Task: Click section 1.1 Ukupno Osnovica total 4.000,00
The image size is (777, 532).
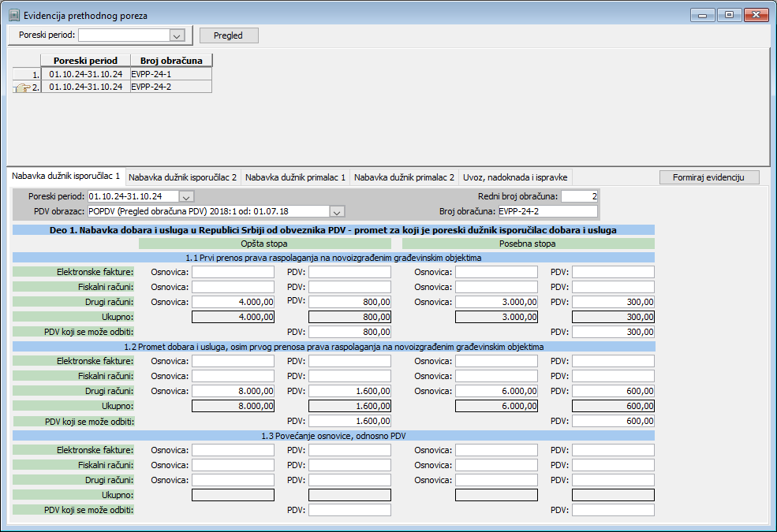Action: click(233, 317)
